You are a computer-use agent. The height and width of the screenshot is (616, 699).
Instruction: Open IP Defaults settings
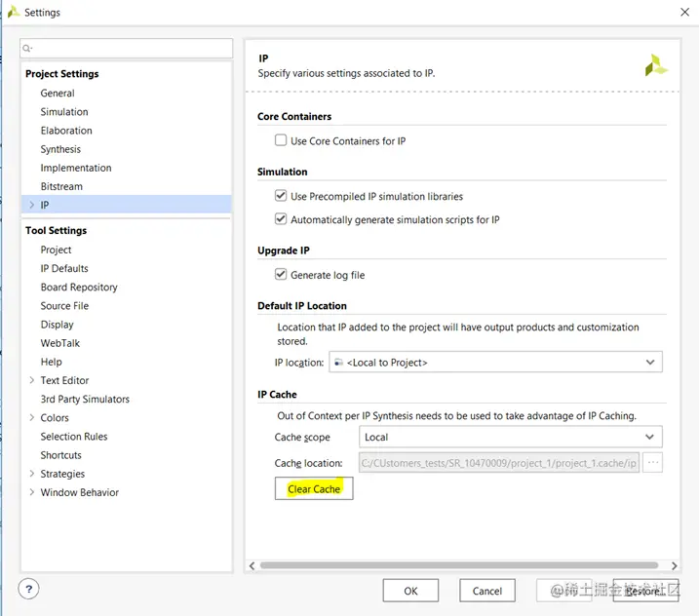coord(64,268)
